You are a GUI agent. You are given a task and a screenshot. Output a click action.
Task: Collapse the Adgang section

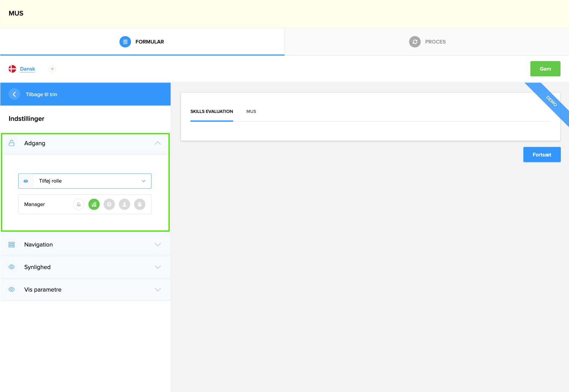157,143
